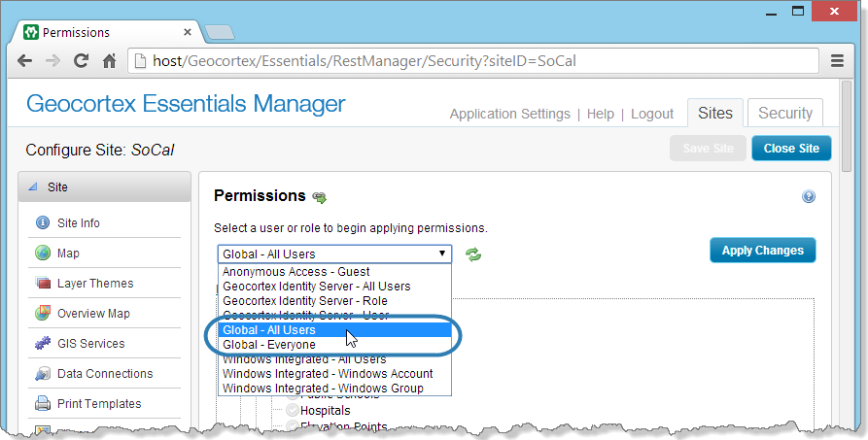
Task: Collapse the Site section header
Action: [105, 187]
